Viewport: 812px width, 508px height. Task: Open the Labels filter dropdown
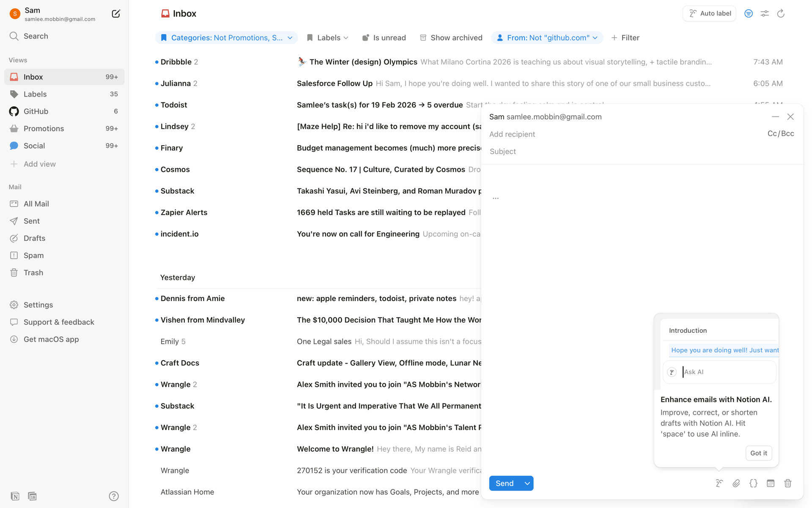pos(328,38)
